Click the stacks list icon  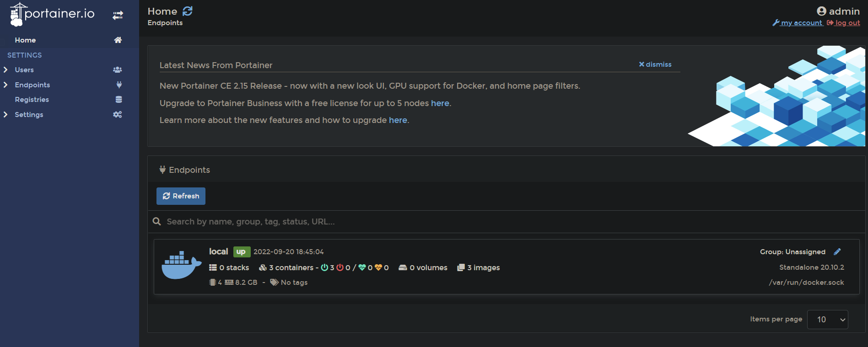pyautogui.click(x=213, y=267)
